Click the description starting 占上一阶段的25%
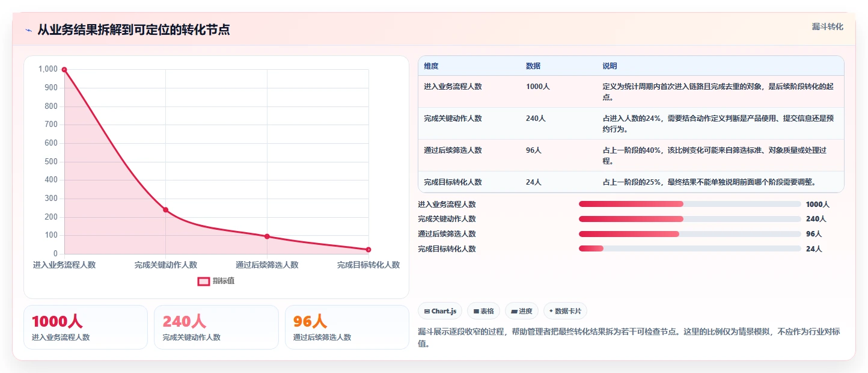868x373 pixels. pyautogui.click(x=709, y=182)
